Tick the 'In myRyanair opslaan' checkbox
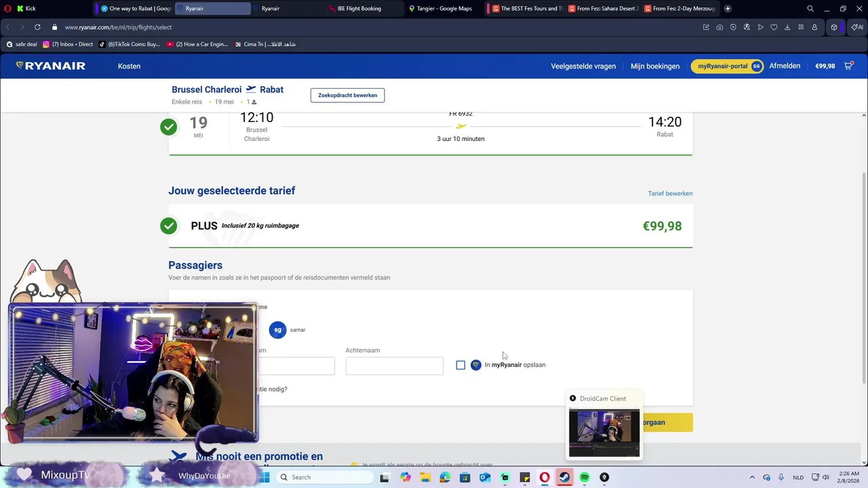This screenshot has height=488, width=868. [x=460, y=365]
